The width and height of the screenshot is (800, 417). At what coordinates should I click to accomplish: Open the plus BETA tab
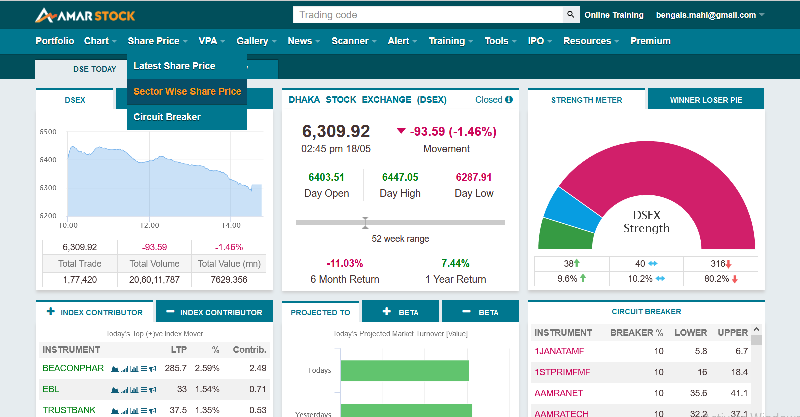click(401, 312)
